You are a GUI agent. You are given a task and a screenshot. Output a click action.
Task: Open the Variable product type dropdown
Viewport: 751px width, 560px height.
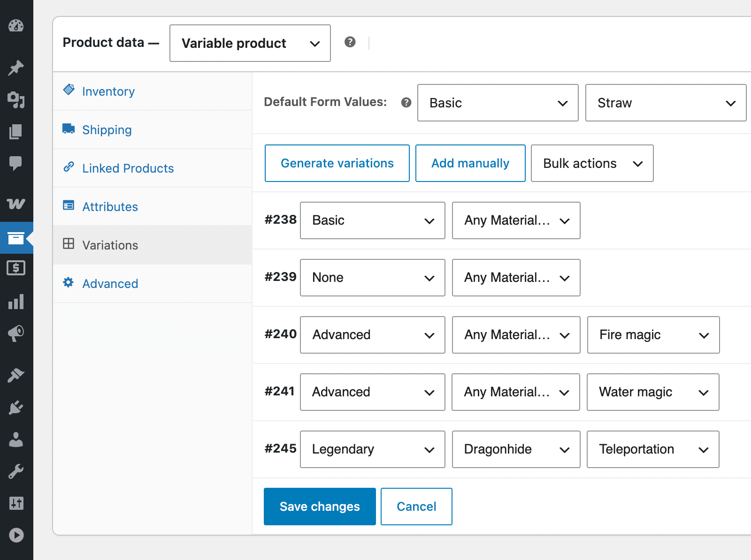[250, 43]
